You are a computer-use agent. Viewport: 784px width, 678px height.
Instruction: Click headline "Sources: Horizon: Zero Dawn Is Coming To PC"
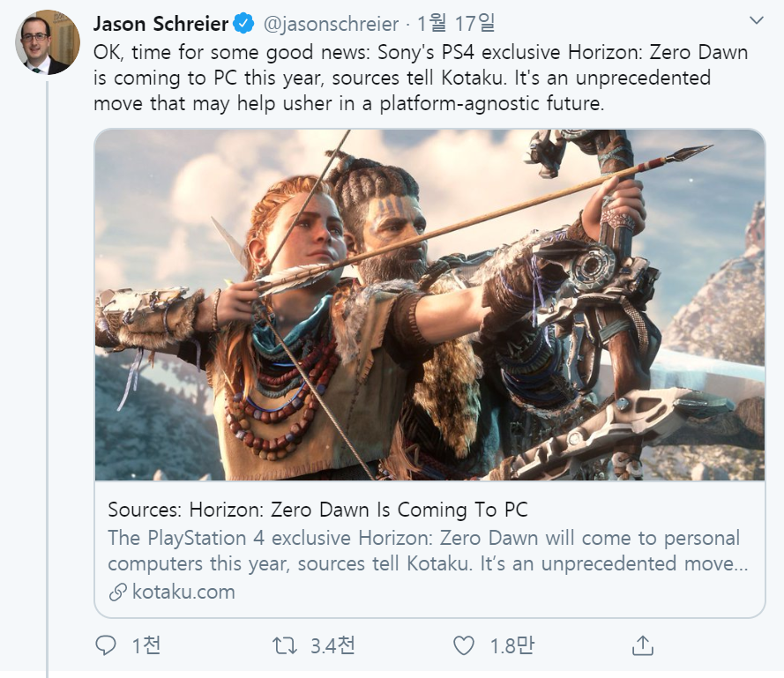click(x=317, y=510)
